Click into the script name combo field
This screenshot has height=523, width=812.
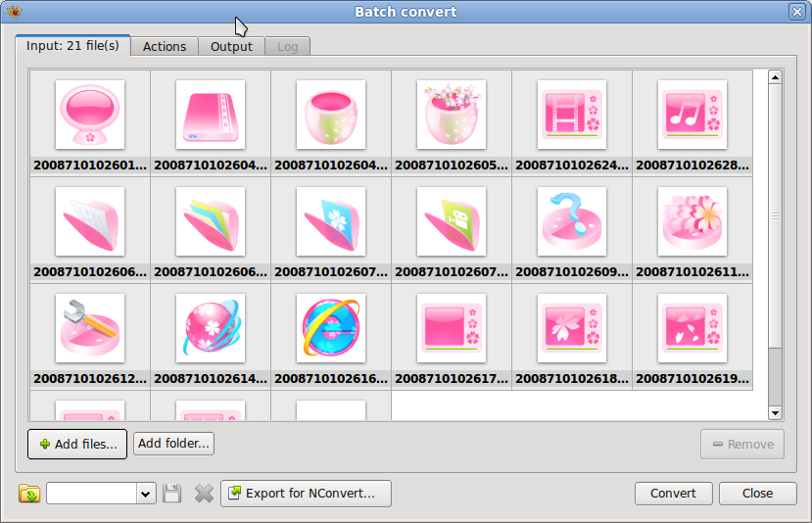click(92, 494)
